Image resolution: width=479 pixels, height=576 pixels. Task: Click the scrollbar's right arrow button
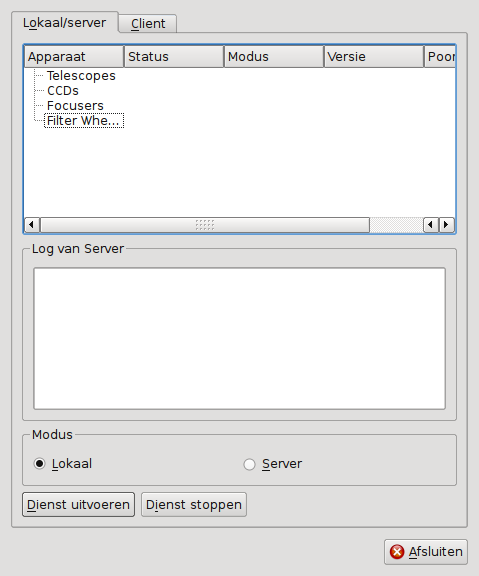click(x=447, y=224)
